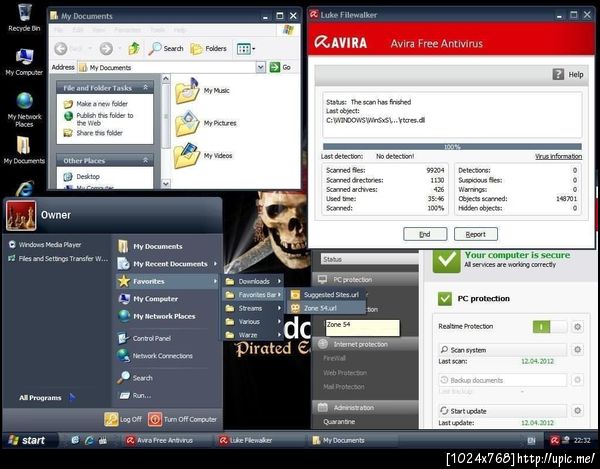Image resolution: width=600 pixels, height=469 pixels.
Task: Open the My Videos folder
Action: [204, 156]
